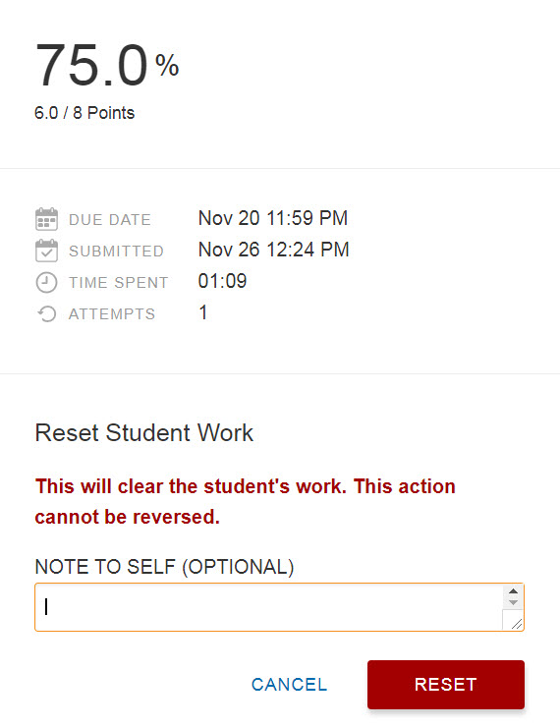Click the textarea scroll up arrow
The height and width of the screenshot is (728, 560).
coord(513,591)
